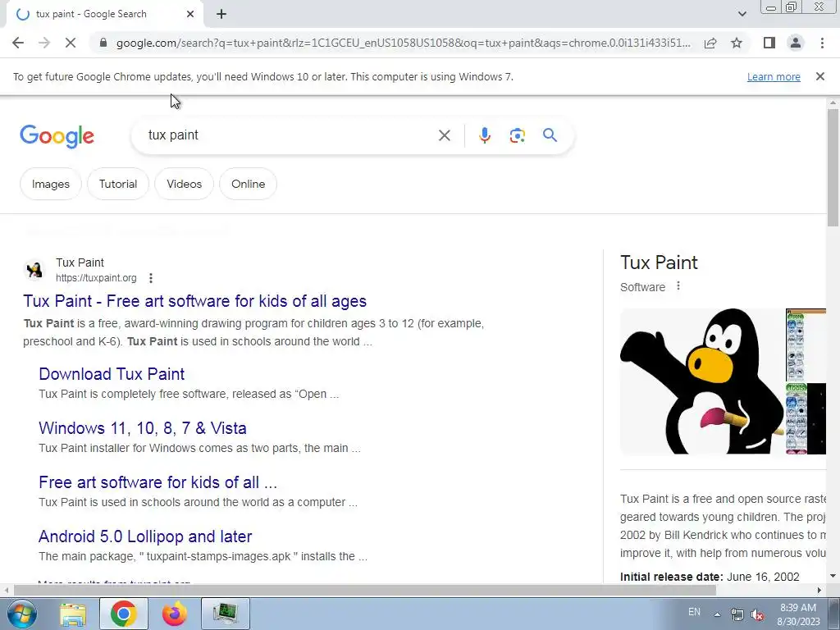Screen dimensions: 840x630
Task: Open the network tray icon
Action: (x=737, y=615)
